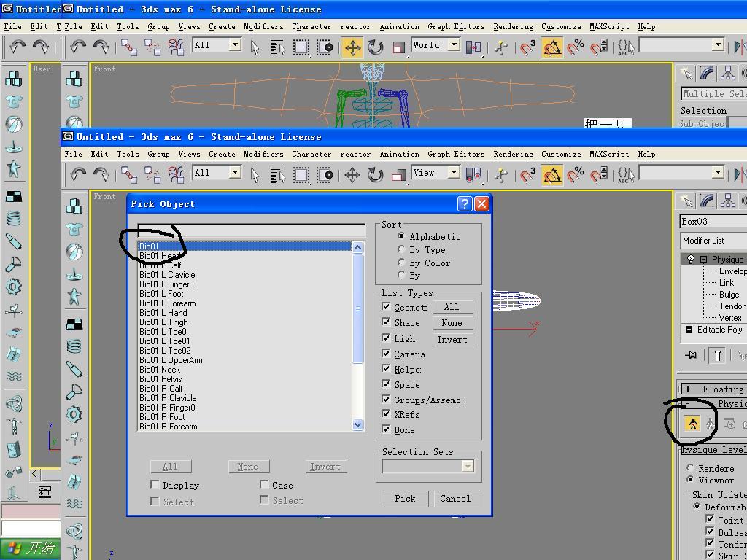Viewport: 747px width, 560px height.
Task: Open named selection sets dropdown in frontmost toolbar
Action: pyautogui.click(x=718, y=172)
